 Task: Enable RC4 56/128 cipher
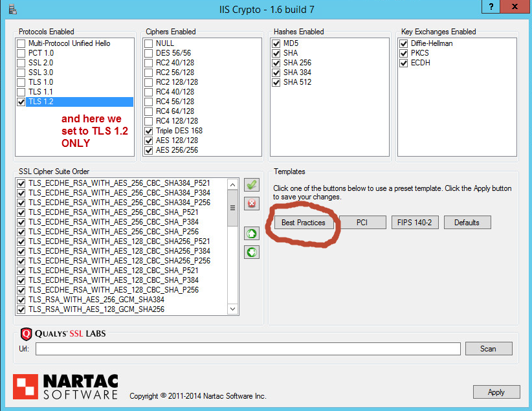pos(148,102)
